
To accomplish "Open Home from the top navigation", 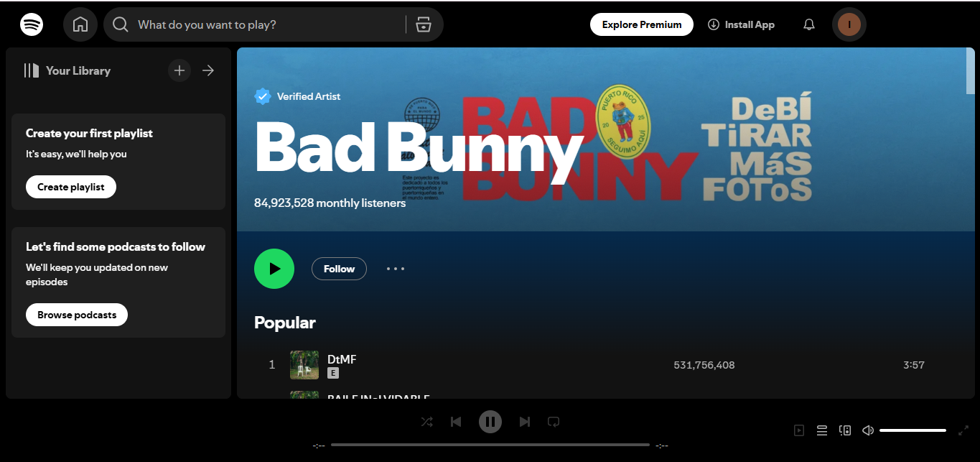I will coord(80,24).
